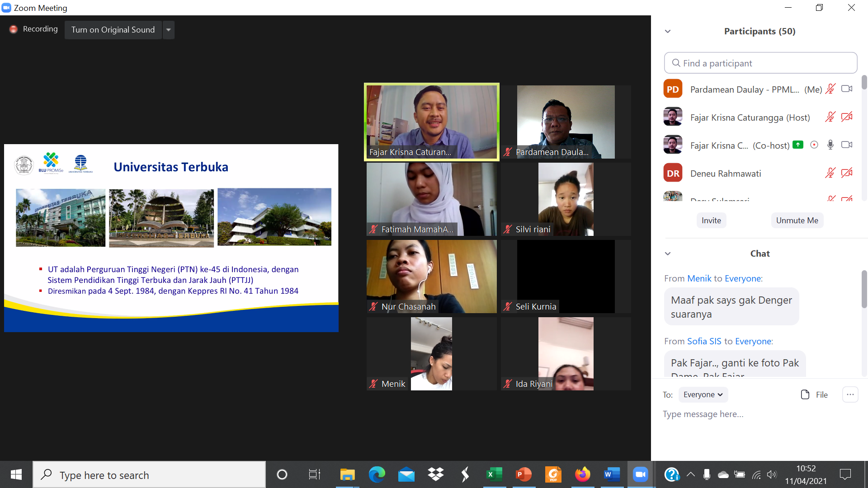868x488 pixels.
Task: Toggle Fajar Krisna Caturangga host's mic icon
Action: (x=830, y=117)
